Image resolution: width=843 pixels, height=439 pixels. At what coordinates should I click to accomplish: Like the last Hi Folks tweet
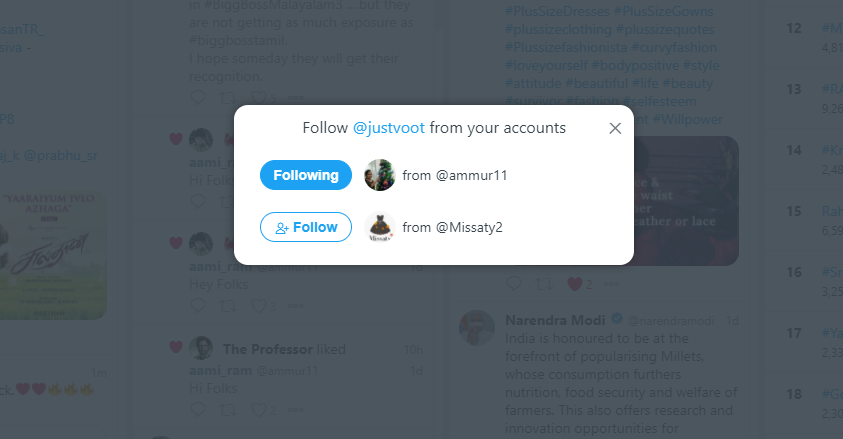pyautogui.click(x=259, y=410)
